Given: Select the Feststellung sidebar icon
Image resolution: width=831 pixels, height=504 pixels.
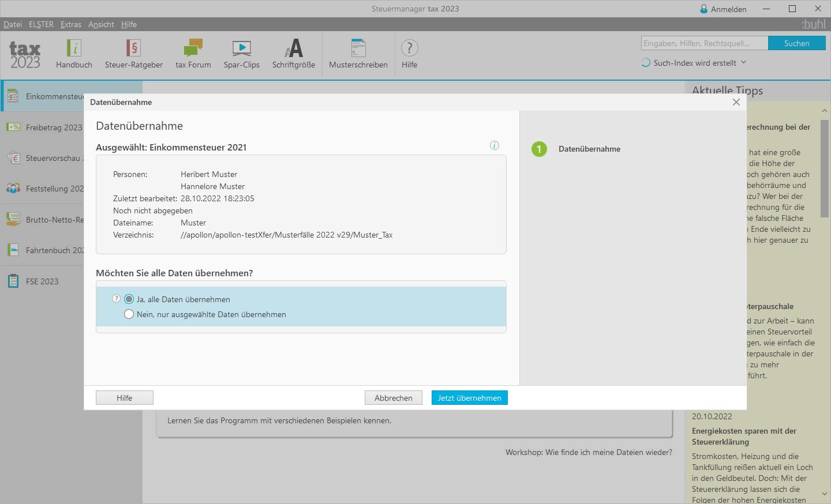Looking at the screenshot, I should point(13,189).
